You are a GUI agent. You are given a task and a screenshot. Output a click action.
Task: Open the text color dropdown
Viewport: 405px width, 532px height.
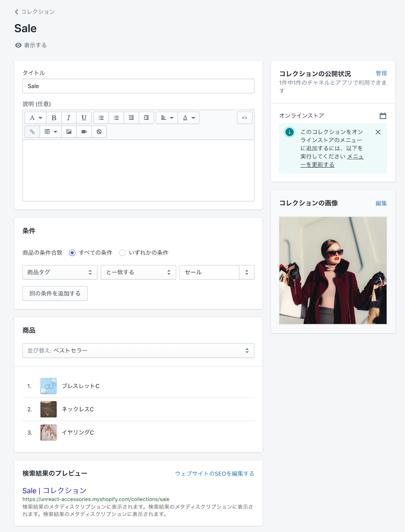coord(188,118)
